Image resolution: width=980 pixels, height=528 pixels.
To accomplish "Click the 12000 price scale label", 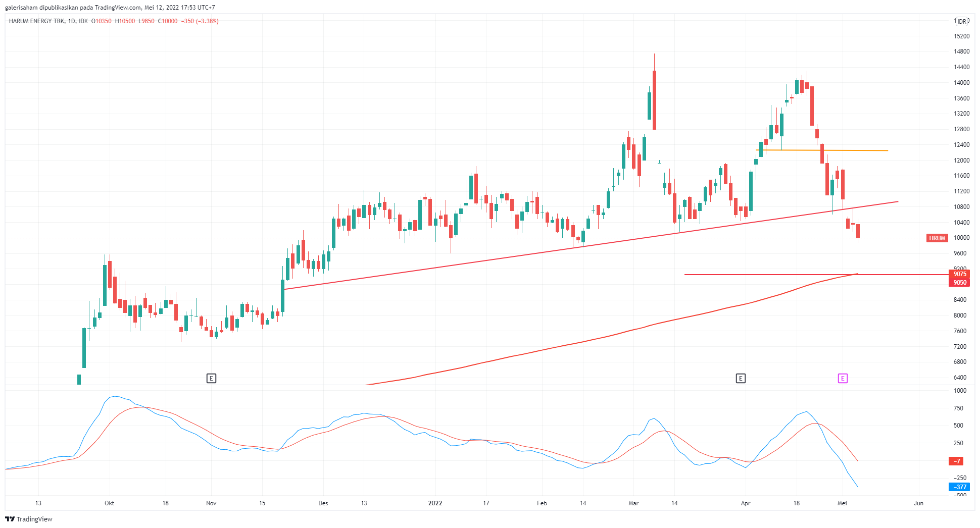I will [x=962, y=161].
